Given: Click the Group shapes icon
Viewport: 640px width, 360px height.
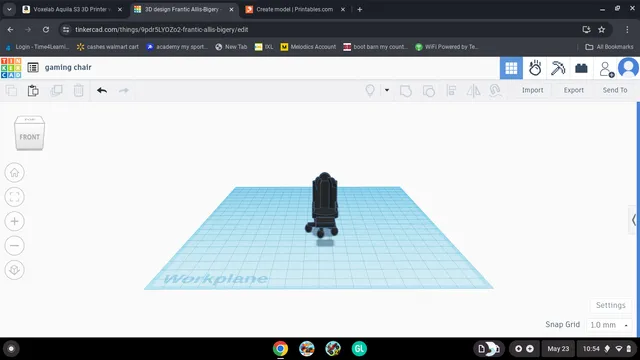Looking at the screenshot, I should tap(405, 90).
